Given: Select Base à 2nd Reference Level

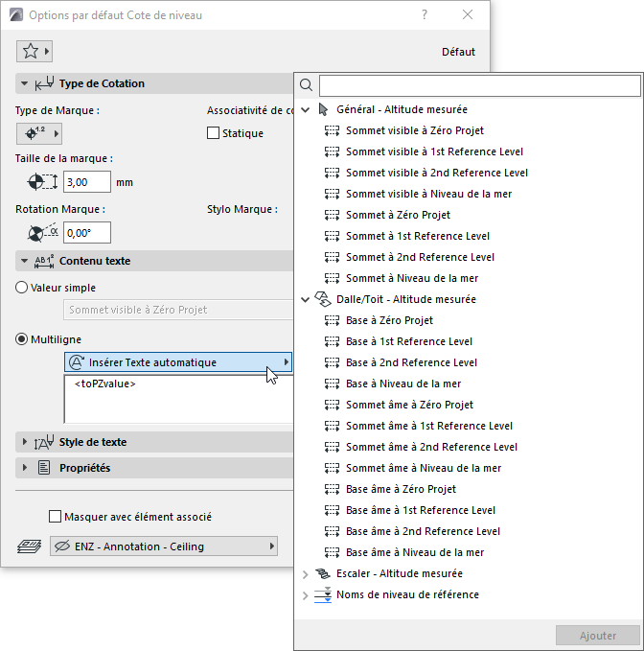Looking at the screenshot, I should pos(412,362).
